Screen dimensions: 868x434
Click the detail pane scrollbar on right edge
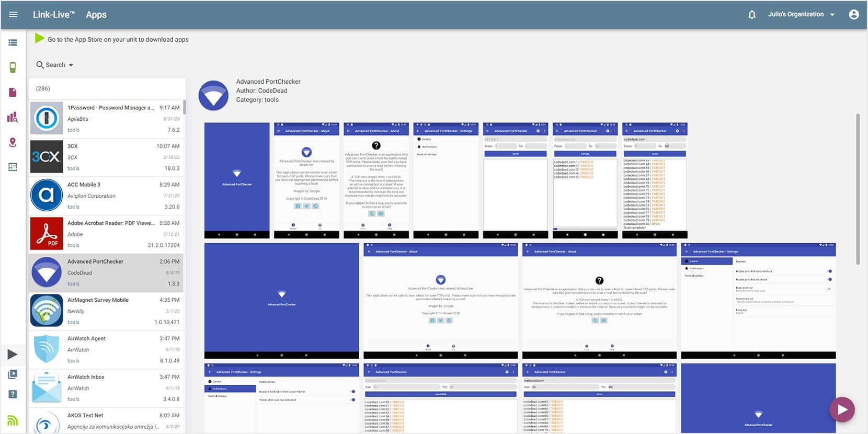(858, 189)
